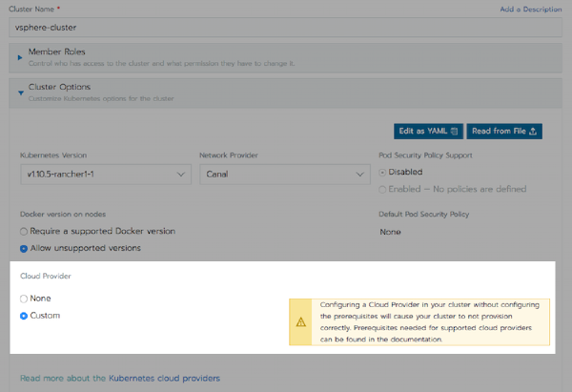Image resolution: width=572 pixels, height=392 pixels.
Task: Open the Add a Description link
Action: 530,10
